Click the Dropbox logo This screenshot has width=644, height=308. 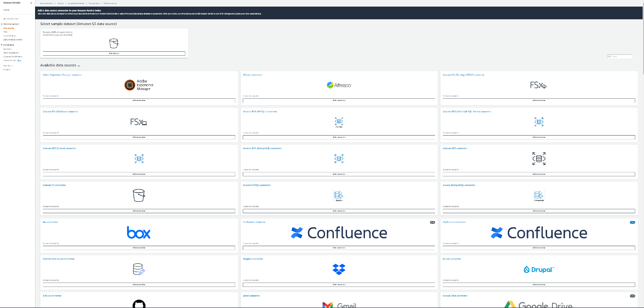click(339, 269)
